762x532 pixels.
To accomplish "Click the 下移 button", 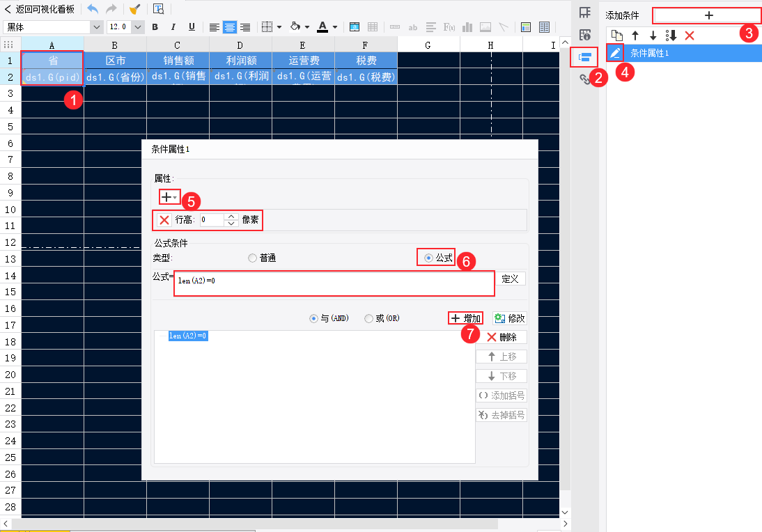I will [501, 376].
